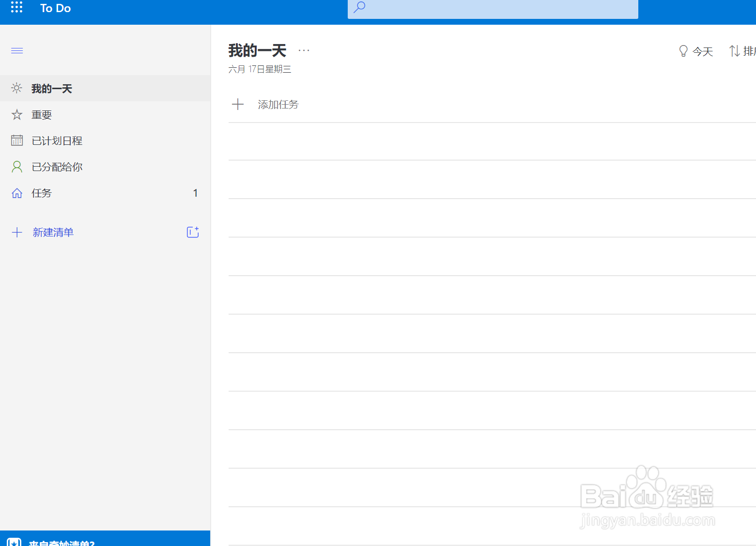Screen dimensions: 756x546
Task: Open 今天 suggestions button
Action: click(696, 51)
